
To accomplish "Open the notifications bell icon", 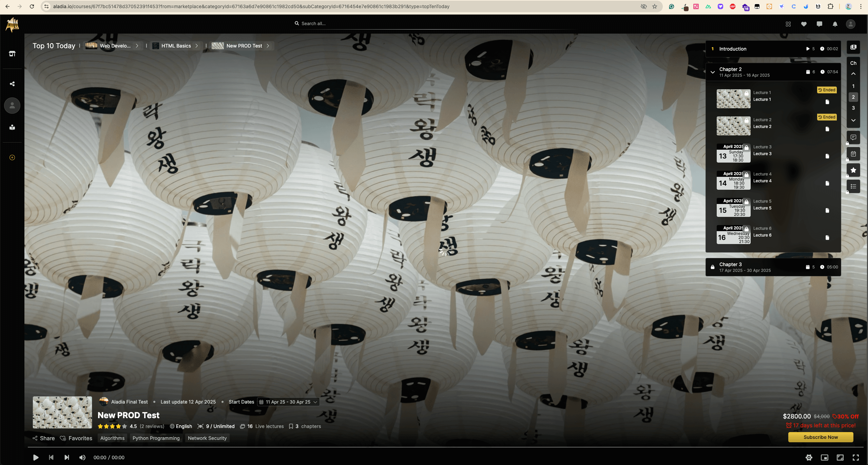I will 835,24.
